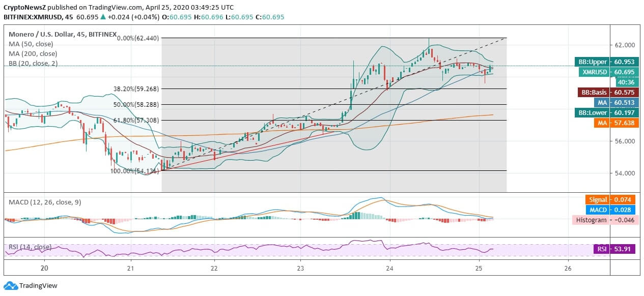Select date 25 on time axis
This screenshot has width=644, height=296.
coord(479,268)
